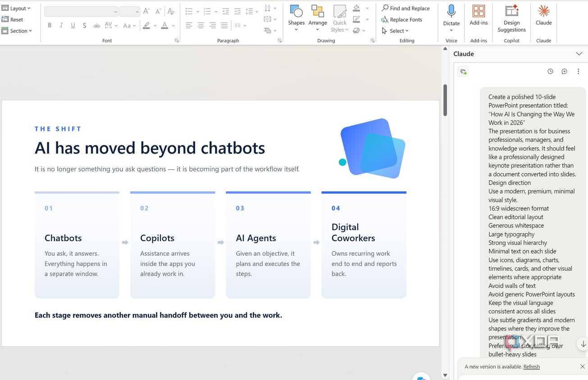Toggle align left paragraph option
588x380 pixels.
coord(189,26)
